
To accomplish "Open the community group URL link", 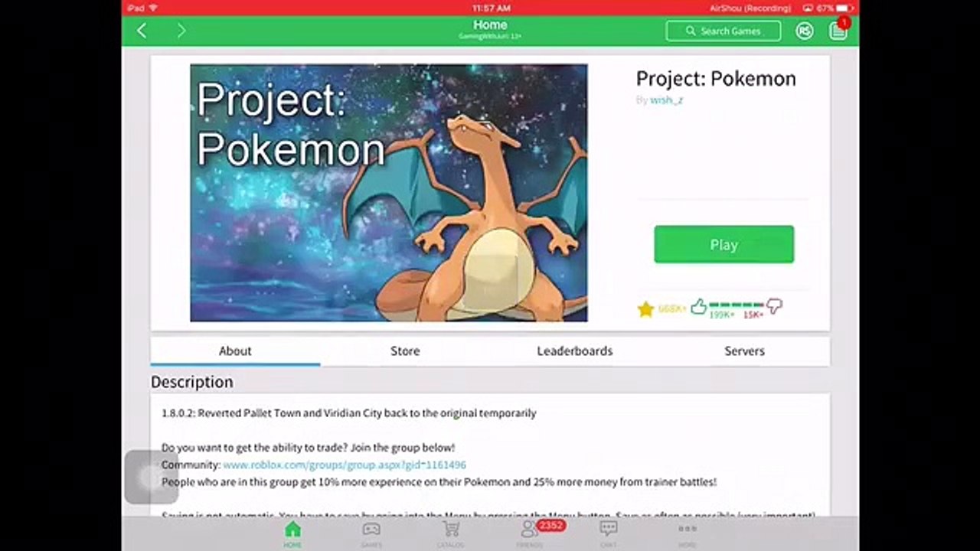I will tap(345, 465).
